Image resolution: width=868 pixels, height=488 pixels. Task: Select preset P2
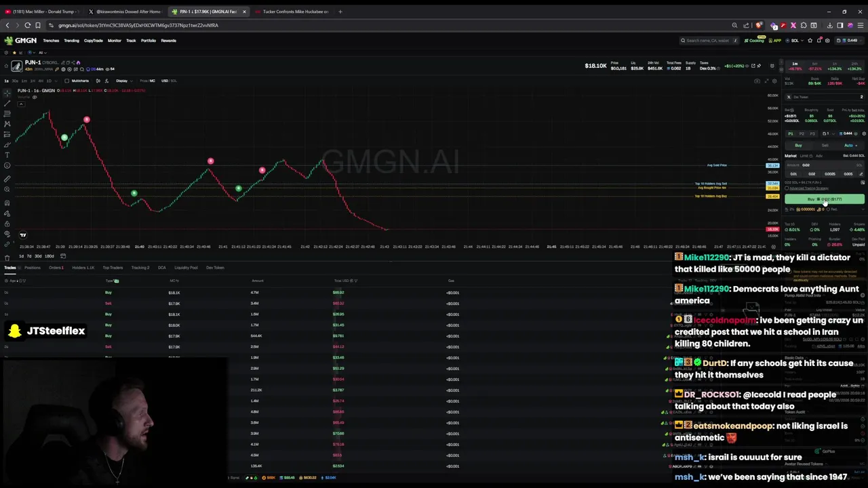point(802,134)
